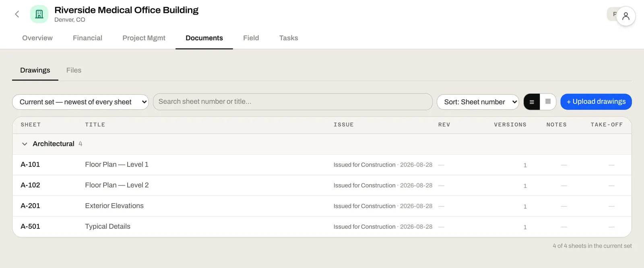Open the Current set filter dropdown
This screenshot has width=644, height=268.
click(80, 102)
